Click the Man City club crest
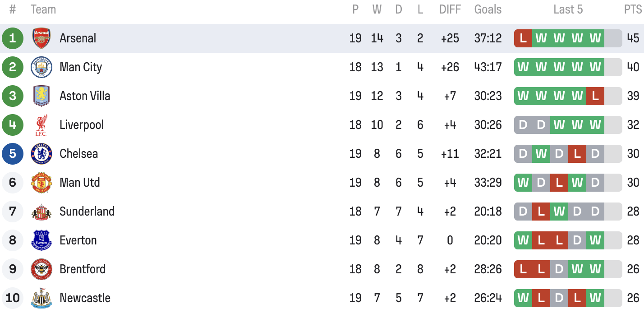644x313 pixels. click(x=41, y=67)
